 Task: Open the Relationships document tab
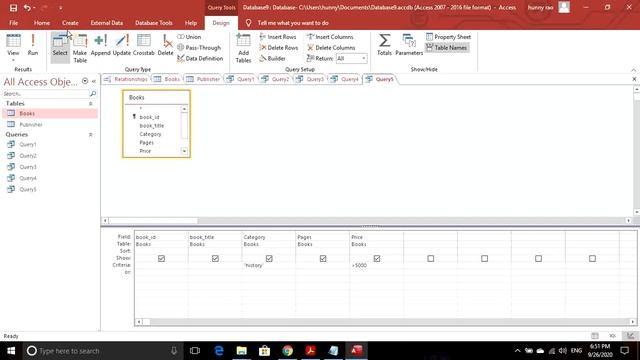126,79
